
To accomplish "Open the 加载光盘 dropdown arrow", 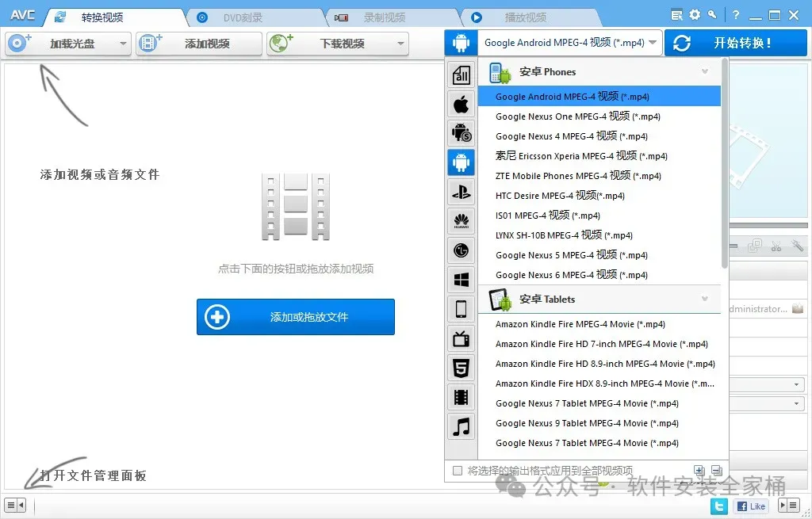I will coord(123,44).
